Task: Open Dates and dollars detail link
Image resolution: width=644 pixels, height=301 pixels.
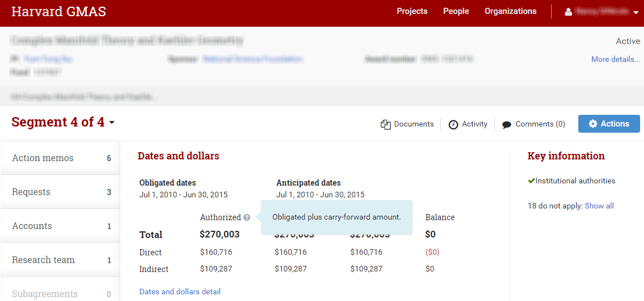Action: [180, 292]
